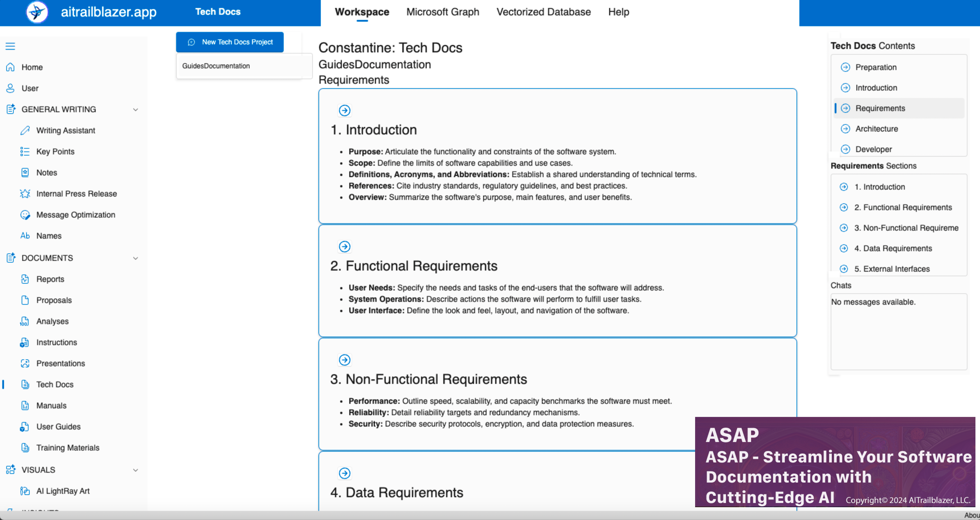Select the Key Points list icon
Viewport: 980px width, 520px height.
[x=25, y=152]
